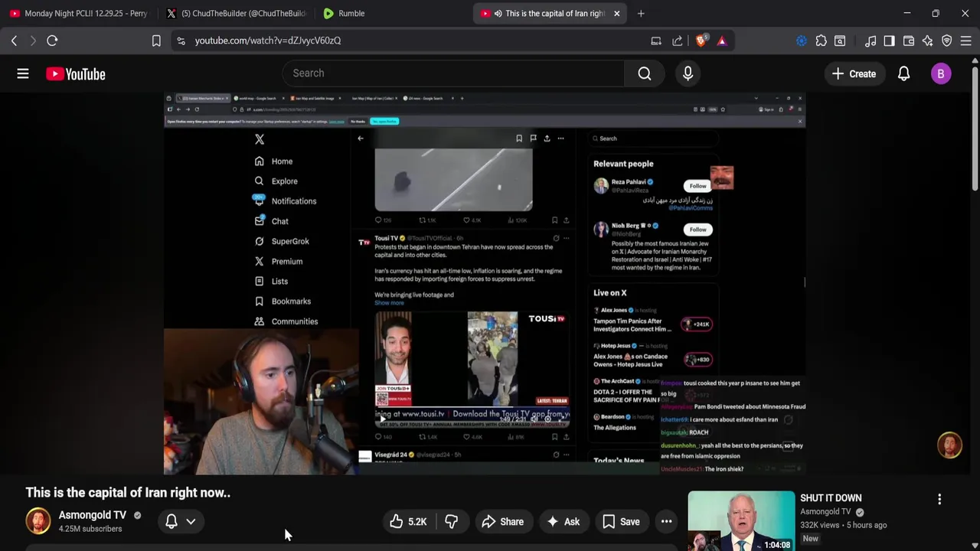980x551 pixels.
Task: Open a new browser tab with plus
Action: [x=641, y=13]
